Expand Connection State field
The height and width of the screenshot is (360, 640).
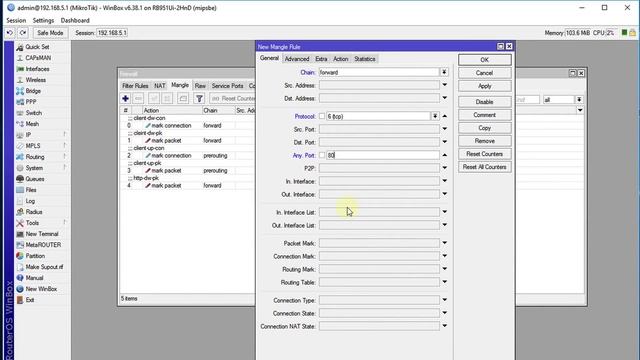pos(444,313)
